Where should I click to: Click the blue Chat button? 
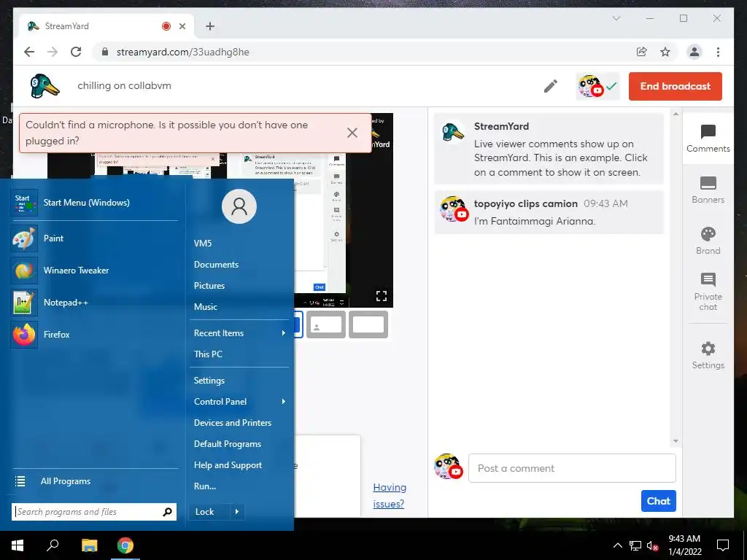(659, 501)
